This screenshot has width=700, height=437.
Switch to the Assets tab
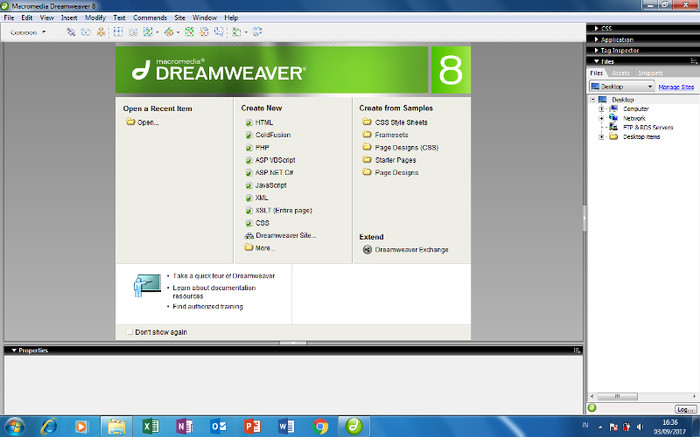click(621, 73)
